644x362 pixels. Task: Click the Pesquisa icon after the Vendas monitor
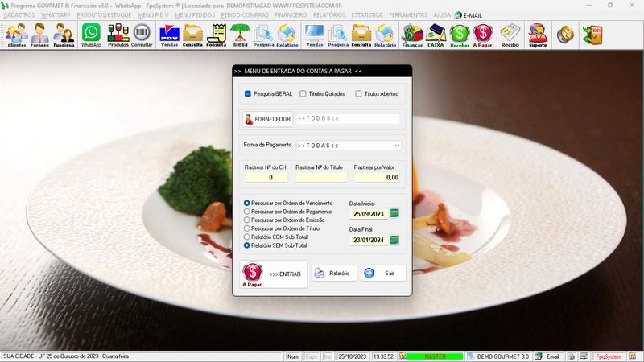[338, 35]
